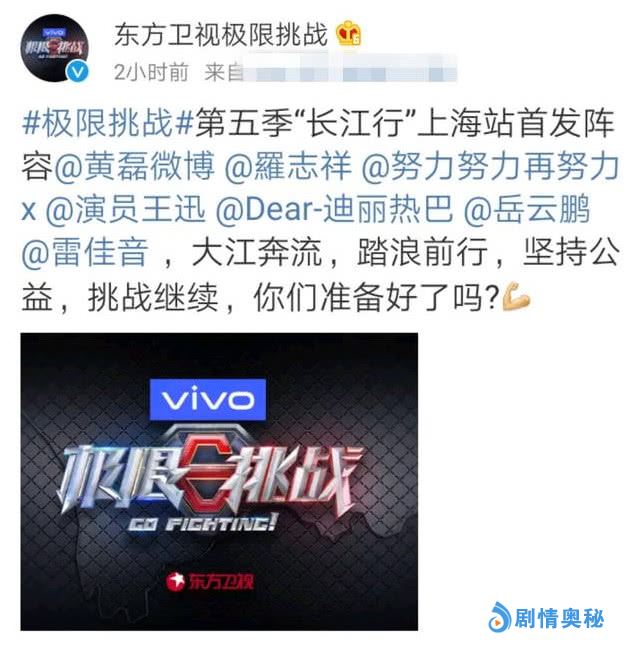This screenshot has height=648, width=632.
Task: Click the 东方卫视极限挑战 account name
Action: [221, 34]
